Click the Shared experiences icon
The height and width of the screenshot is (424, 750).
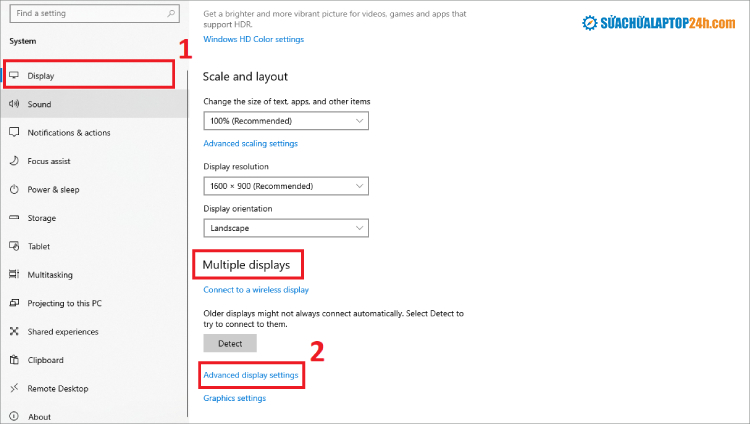tap(14, 332)
